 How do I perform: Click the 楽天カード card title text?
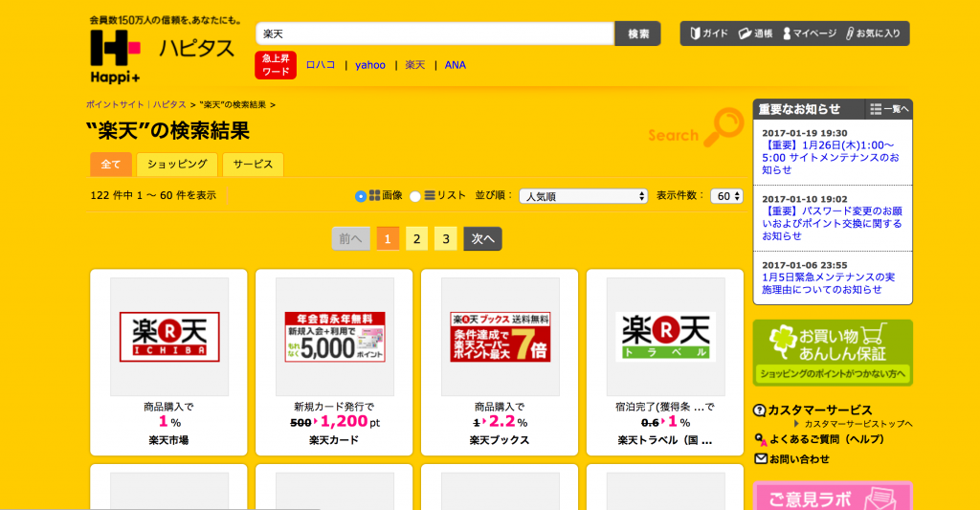click(x=334, y=440)
